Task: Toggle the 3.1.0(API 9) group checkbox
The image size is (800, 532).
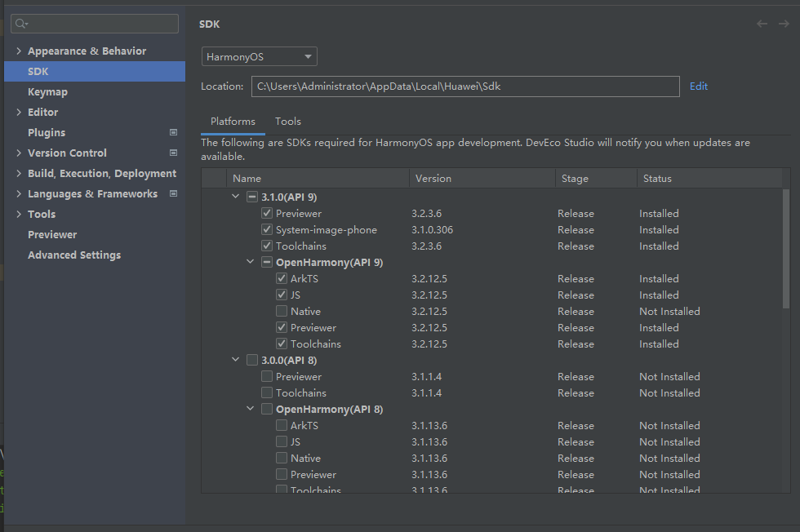Action: tap(252, 197)
